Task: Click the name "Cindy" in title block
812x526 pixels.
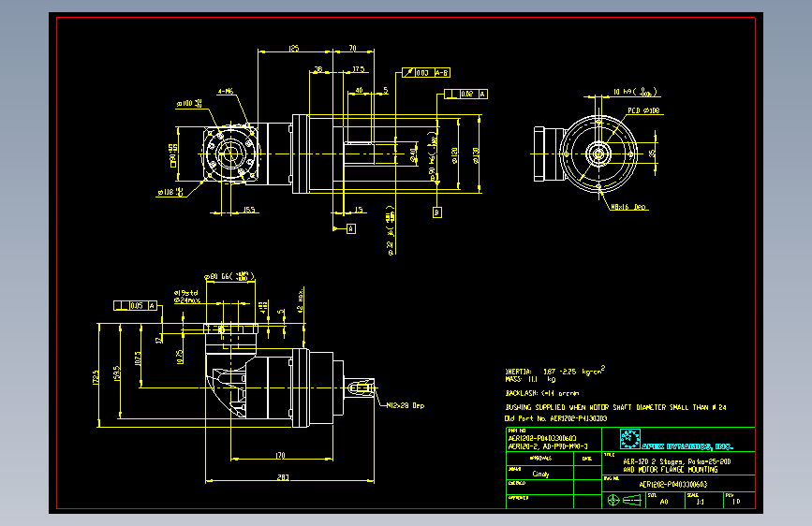Action: (x=540, y=474)
